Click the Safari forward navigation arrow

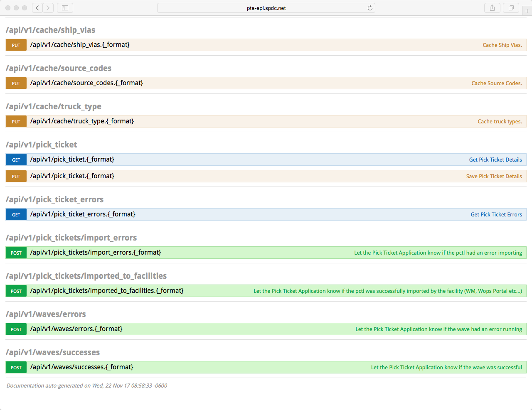coord(48,8)
